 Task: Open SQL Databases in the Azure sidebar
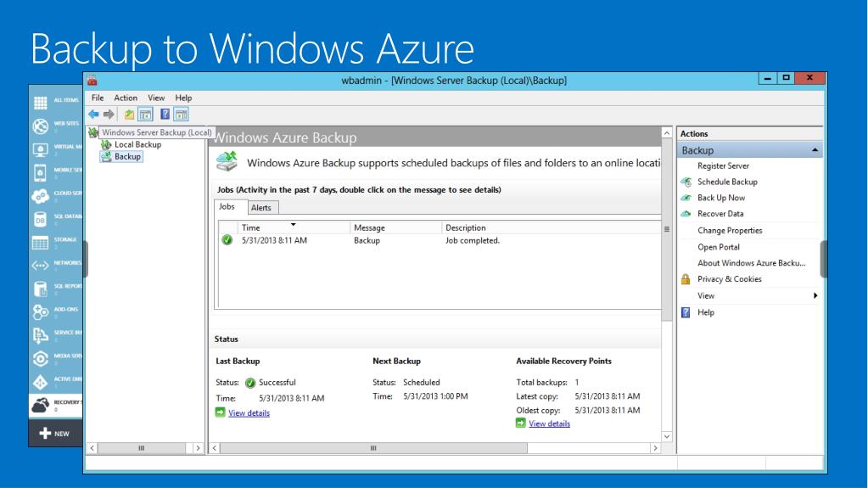point(56,219)
